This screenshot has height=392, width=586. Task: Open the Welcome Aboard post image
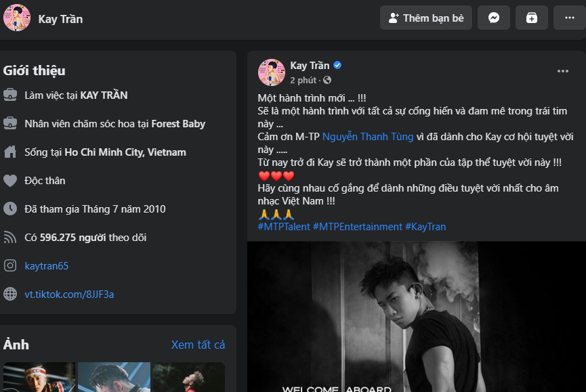(416, 317)
